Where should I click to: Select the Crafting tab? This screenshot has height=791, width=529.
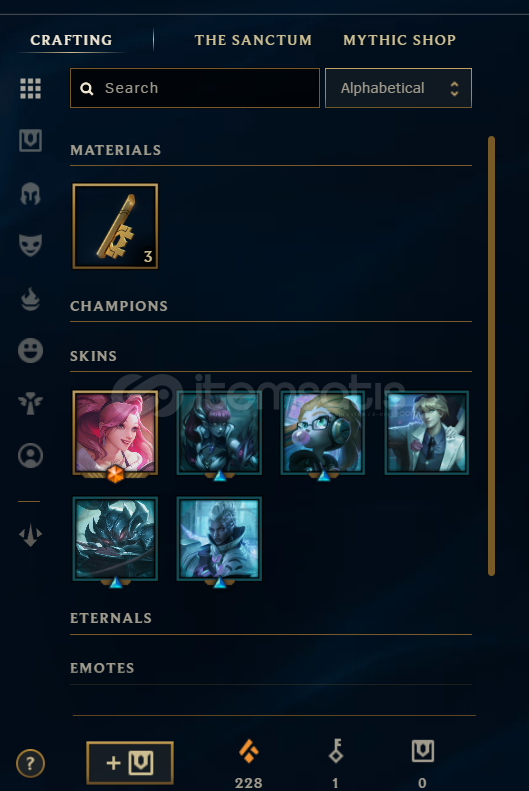(x=71, y=40)
